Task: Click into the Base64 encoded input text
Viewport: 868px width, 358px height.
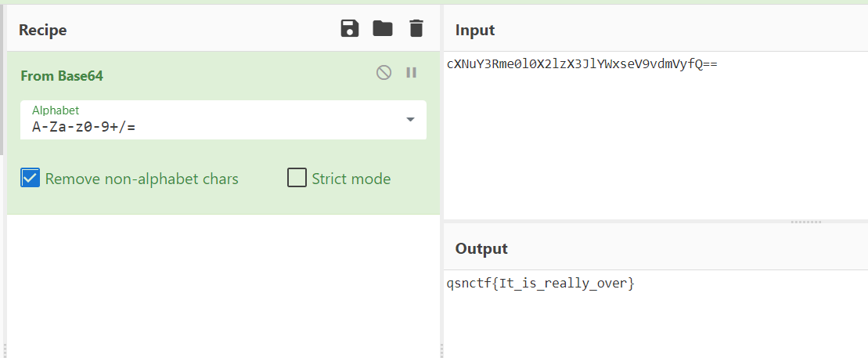Action: 582,64
